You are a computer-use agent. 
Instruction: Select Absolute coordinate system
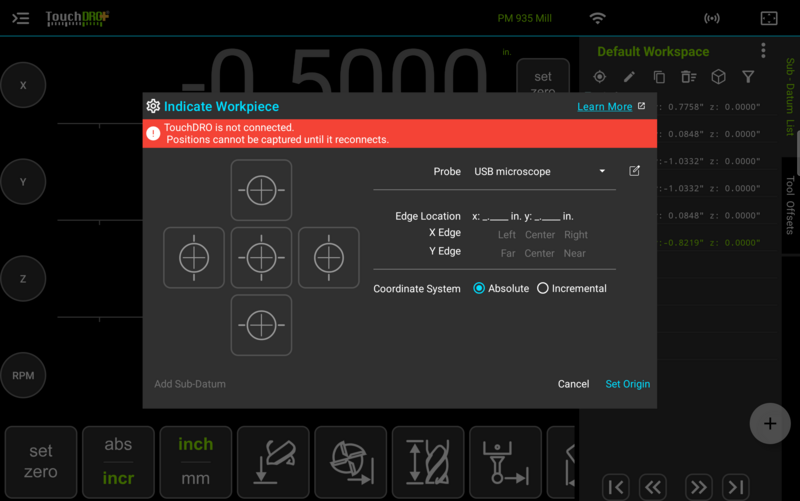coord(501,288)
